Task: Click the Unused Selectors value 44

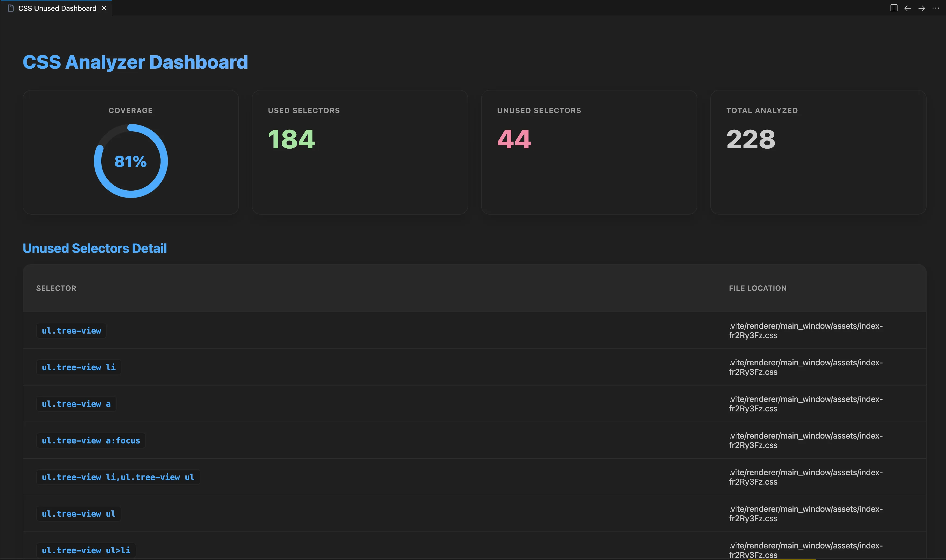Action: (x=514, y=139)
